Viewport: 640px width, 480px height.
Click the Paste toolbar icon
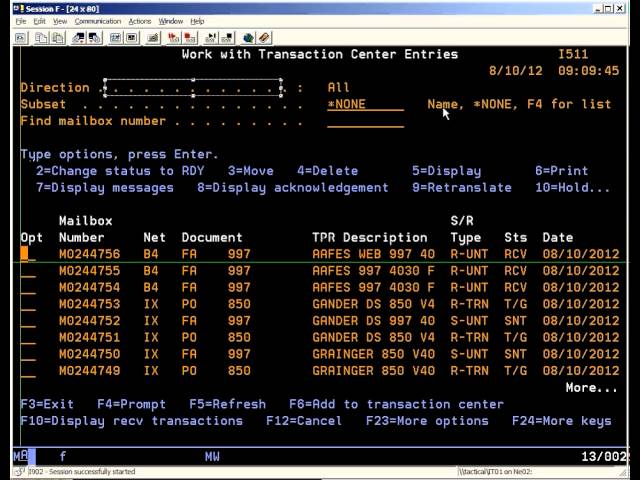tap(58, 38)
